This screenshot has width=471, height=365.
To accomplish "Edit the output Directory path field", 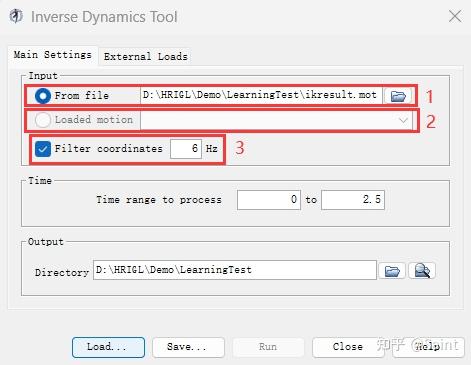I will (x=235, y=270).
